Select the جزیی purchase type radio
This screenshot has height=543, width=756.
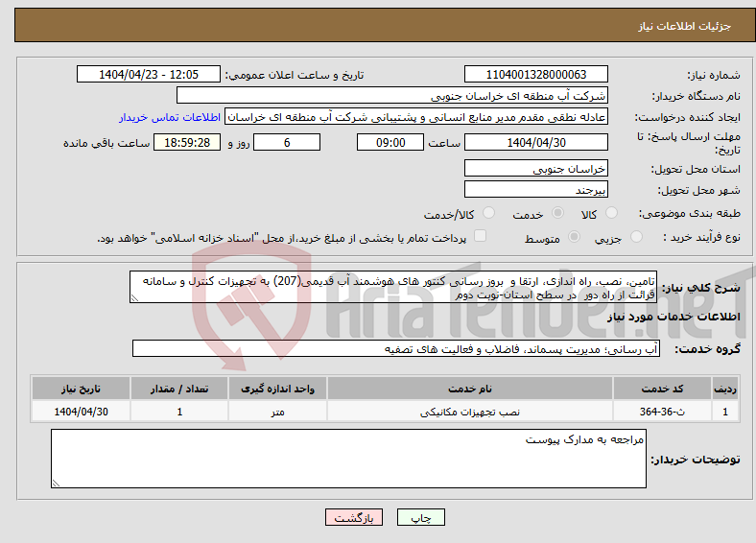coord(636,236)
